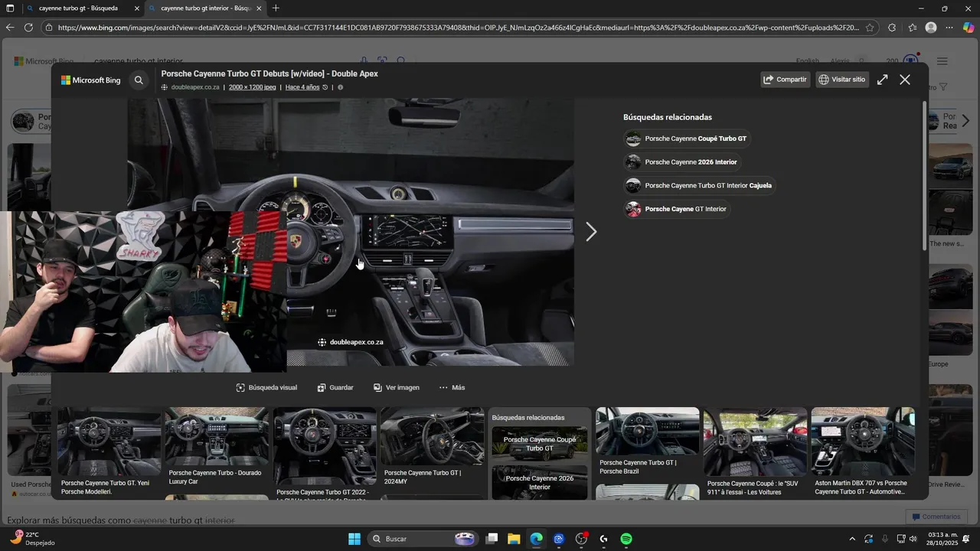Screen dimensions: 980x551
Task: Expand image viewer to fullscreen
Action: [x=882, y=80]
